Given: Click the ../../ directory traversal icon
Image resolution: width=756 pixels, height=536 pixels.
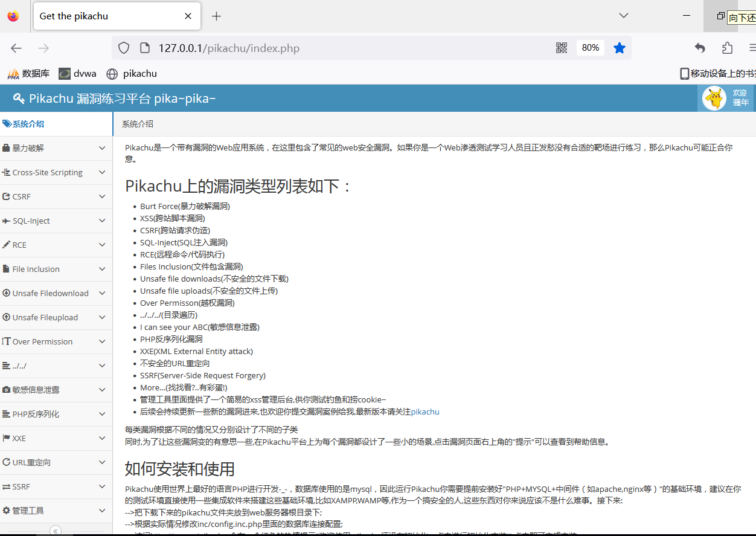Looking at the screenshot, I should click(x=6, y=366).
